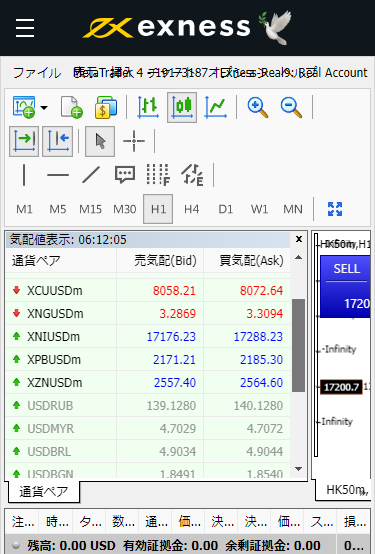The image size is (375, 554).
Task: Open the 通貨ペア tab
Action: 43,491
